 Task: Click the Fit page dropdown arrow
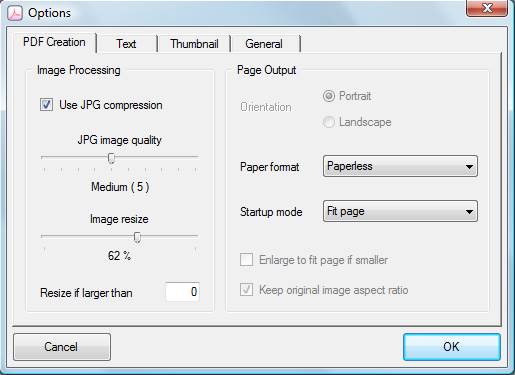click(469, 212)
